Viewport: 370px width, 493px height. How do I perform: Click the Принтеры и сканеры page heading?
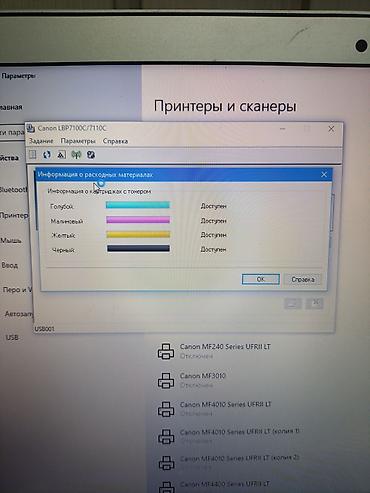(x=225, y=106)
